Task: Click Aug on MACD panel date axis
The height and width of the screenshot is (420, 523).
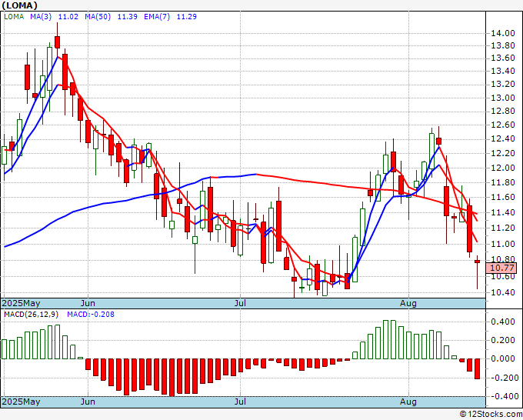Action: 408,402
